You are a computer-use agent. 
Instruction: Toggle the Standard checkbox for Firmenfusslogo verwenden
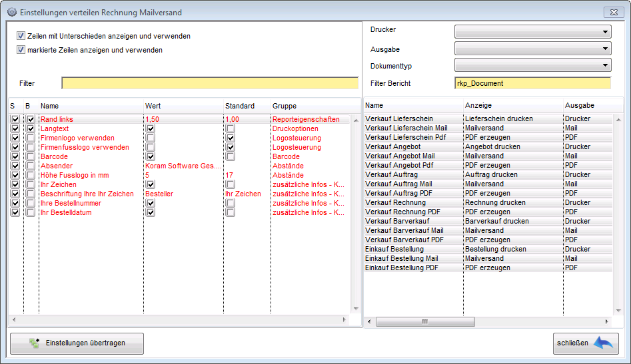pyautogui.click(x=230, y=147)
